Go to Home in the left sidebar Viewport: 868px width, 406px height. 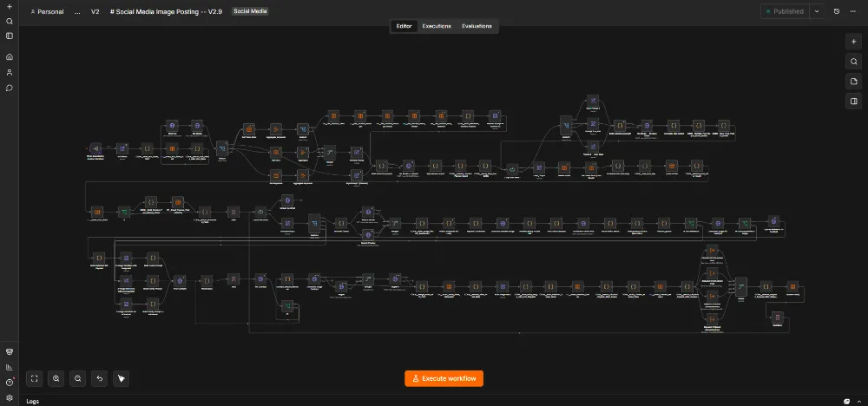10,57
